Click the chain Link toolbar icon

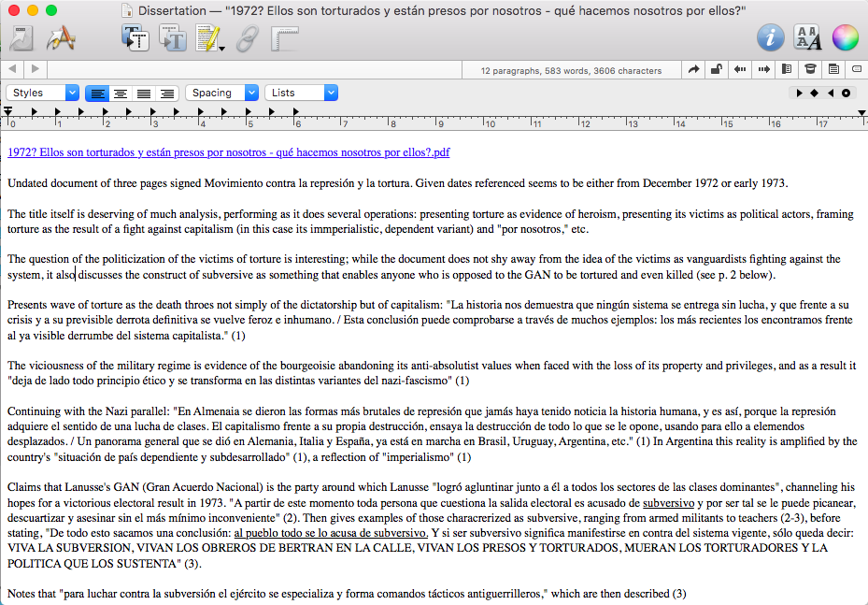(x=248, y=38)
